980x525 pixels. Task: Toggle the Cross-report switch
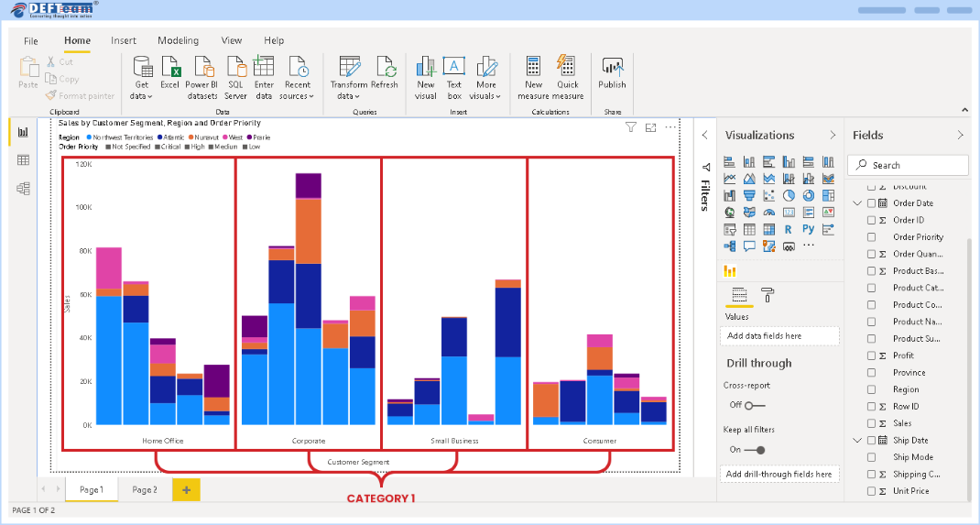click(754, 405)
